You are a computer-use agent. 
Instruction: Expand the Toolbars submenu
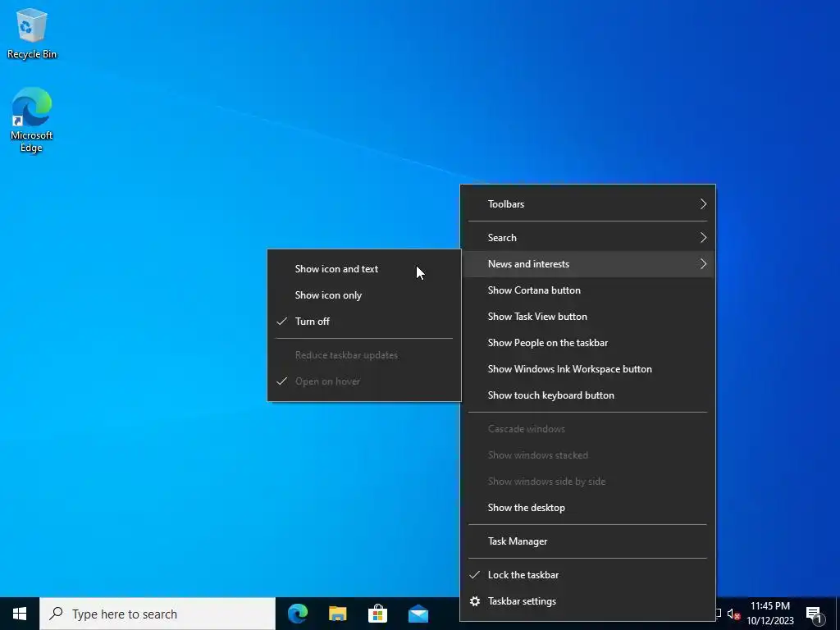(x=587, y=204)
